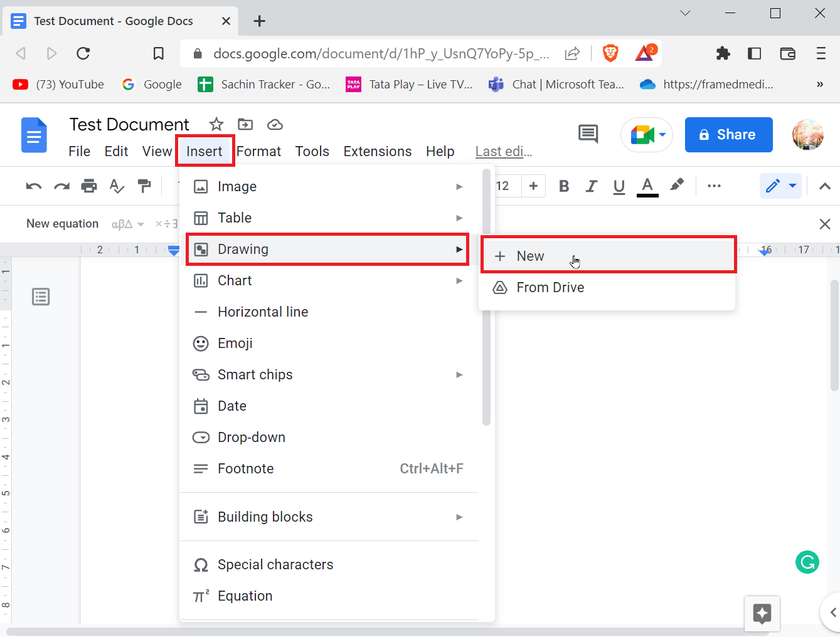Click the browser address bar
Screen dimensions: 840x637
376,53
